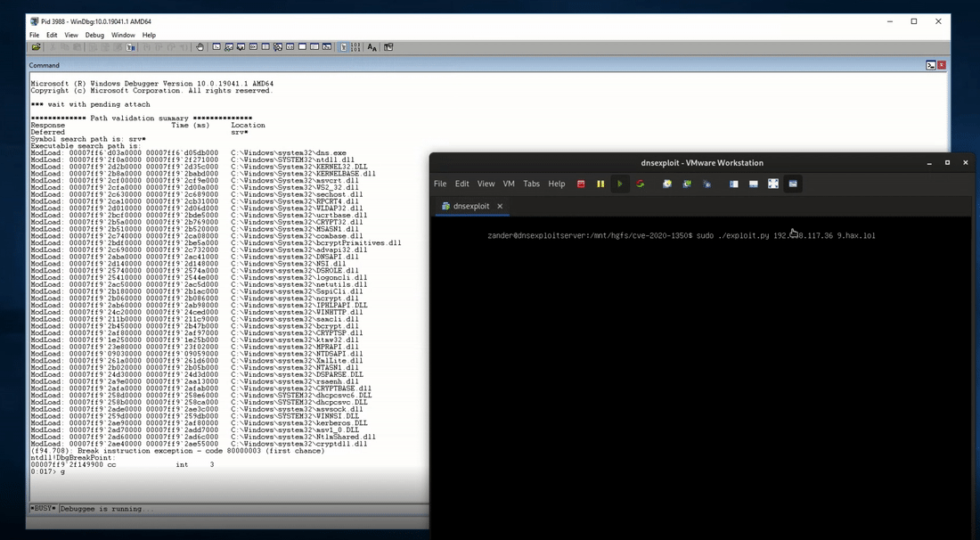Open the Window menu in WinDbg
The width and height of the screenshot is (980, 540).
pyautogui.click(x=123, y=35)
